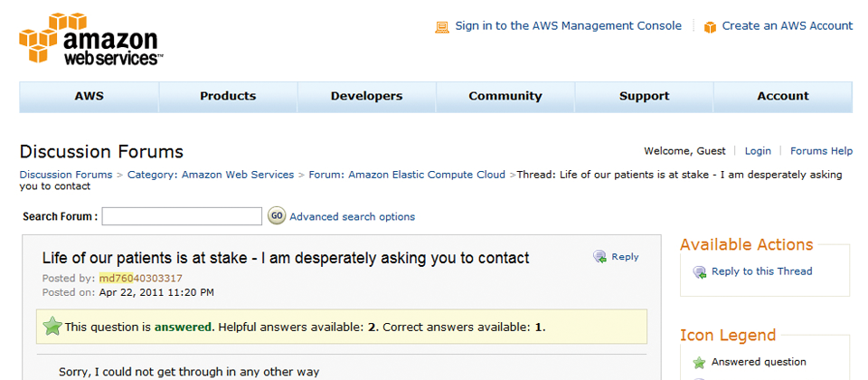
Task: Click the console icon beside Sign in link
Action: coord(441,26)
